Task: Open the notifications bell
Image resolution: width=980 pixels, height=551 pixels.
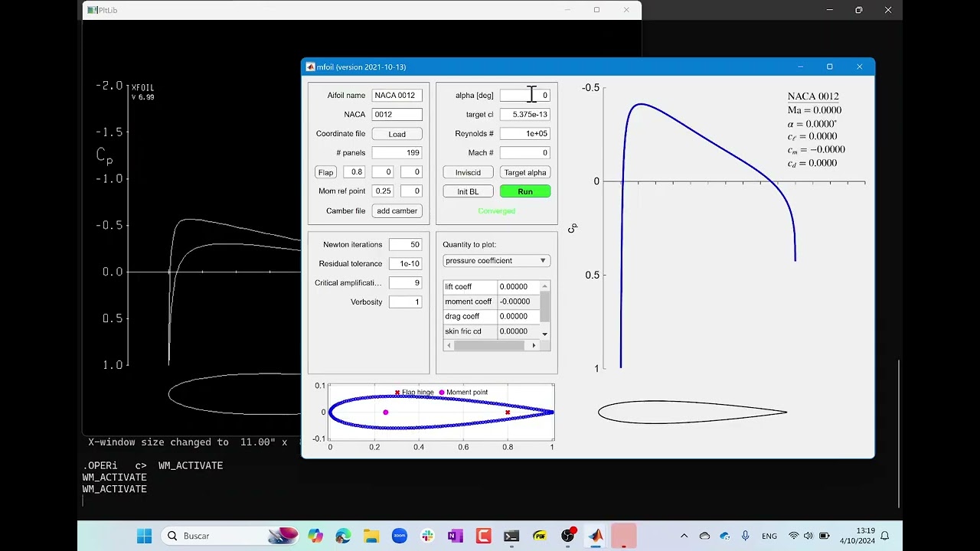Action: 885,536
